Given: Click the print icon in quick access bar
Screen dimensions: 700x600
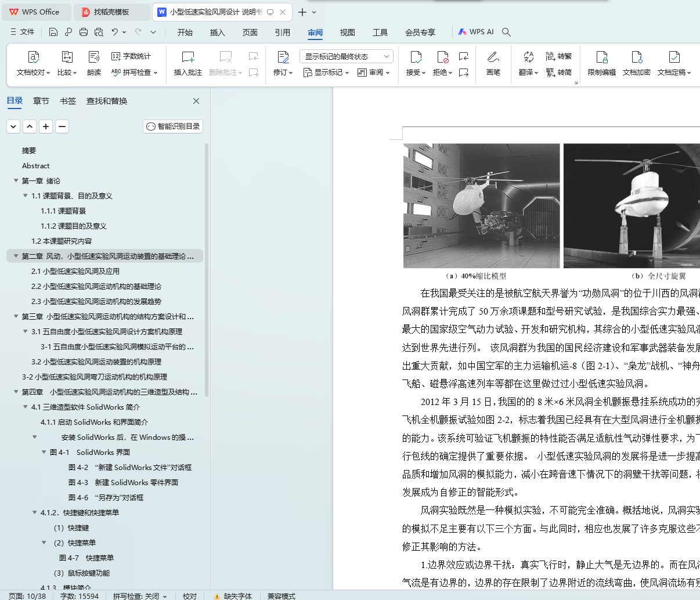Looking at the screenshot, I should [x=84, y=32].
